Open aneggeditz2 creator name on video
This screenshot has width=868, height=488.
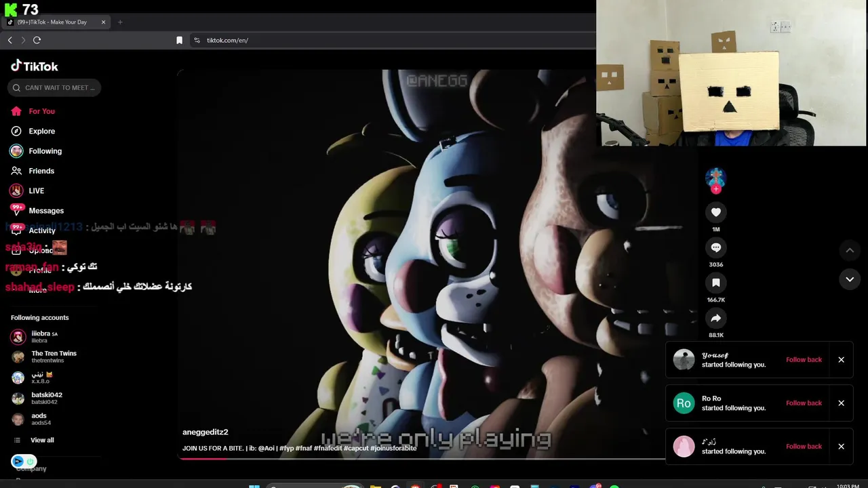[205, 432]
